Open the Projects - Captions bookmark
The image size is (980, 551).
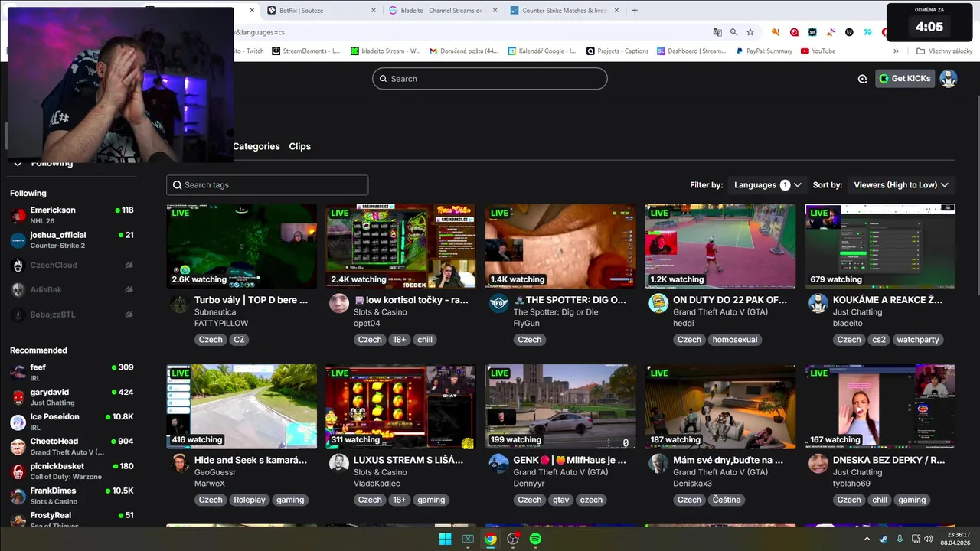point(617,51)
